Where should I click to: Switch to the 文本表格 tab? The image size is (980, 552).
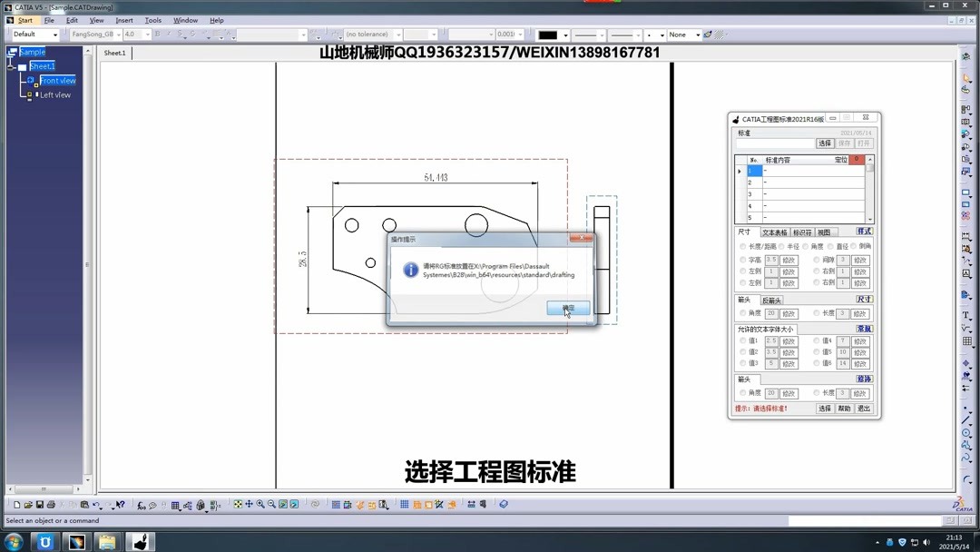773,232
